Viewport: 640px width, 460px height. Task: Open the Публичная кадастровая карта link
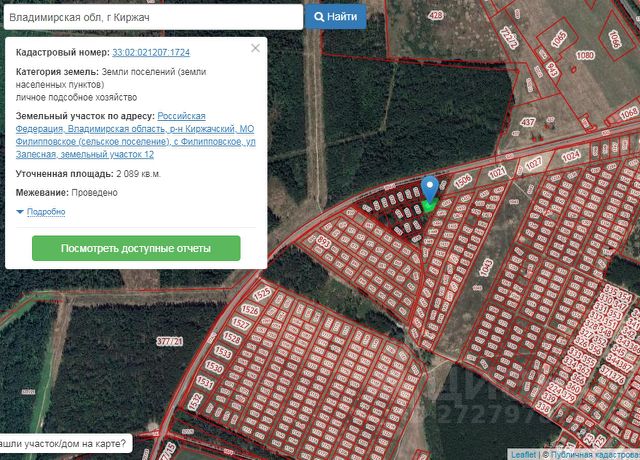point(590,454)
